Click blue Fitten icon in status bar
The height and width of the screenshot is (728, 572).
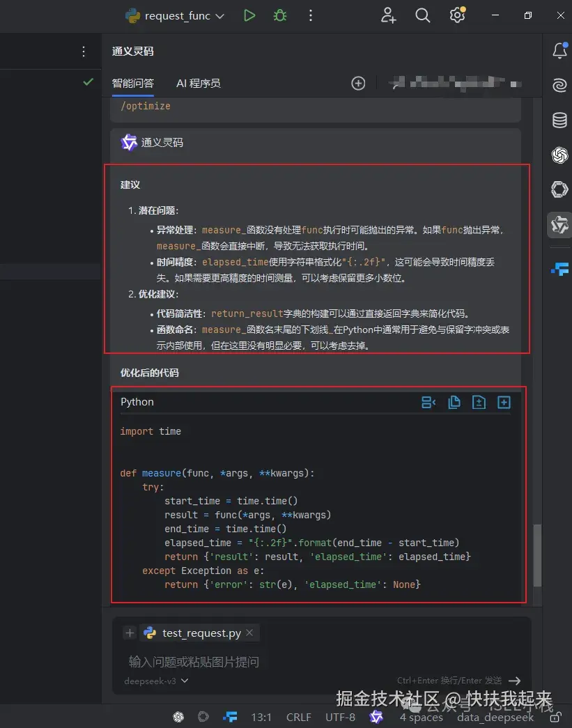pos(230,717)
